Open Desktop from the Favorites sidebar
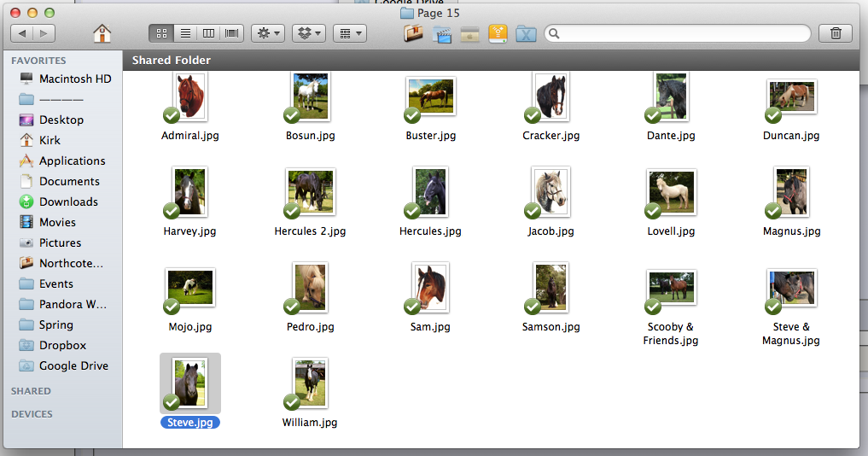This screenshot has height=456, width=868. pyautogui.click(x=62, y=120)
